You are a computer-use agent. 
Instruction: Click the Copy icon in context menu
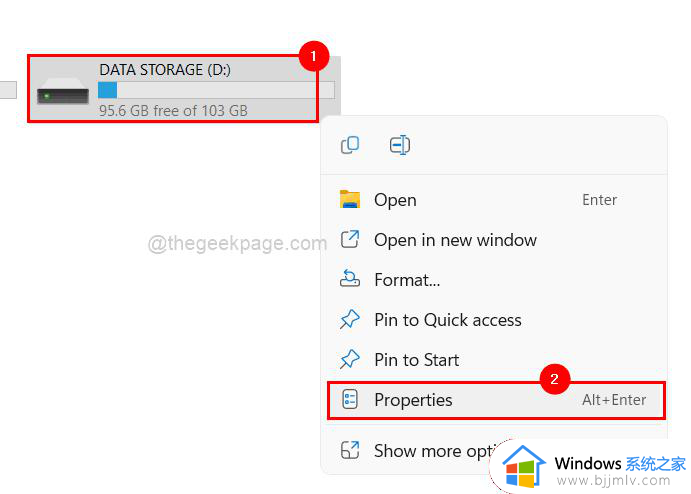350,145
